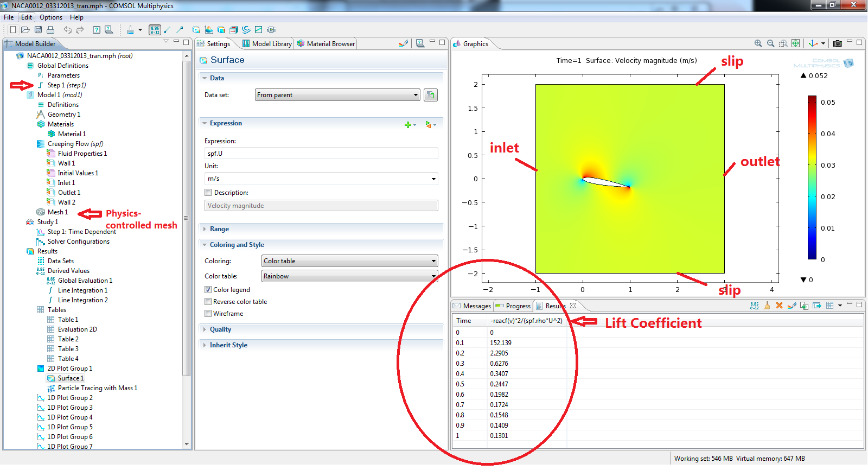Open the Clear toolbar dropdown arrow
The height and width of the screenshot is (470, 868).
point(141,30)
